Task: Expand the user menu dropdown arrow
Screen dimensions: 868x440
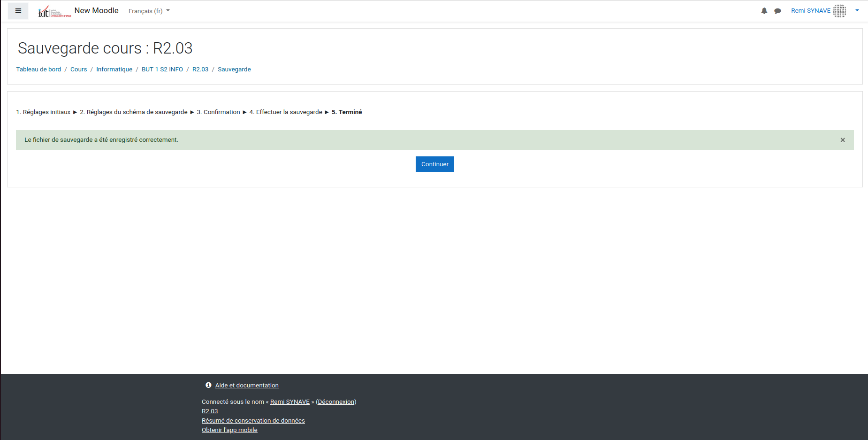Action: pos(857,10)
